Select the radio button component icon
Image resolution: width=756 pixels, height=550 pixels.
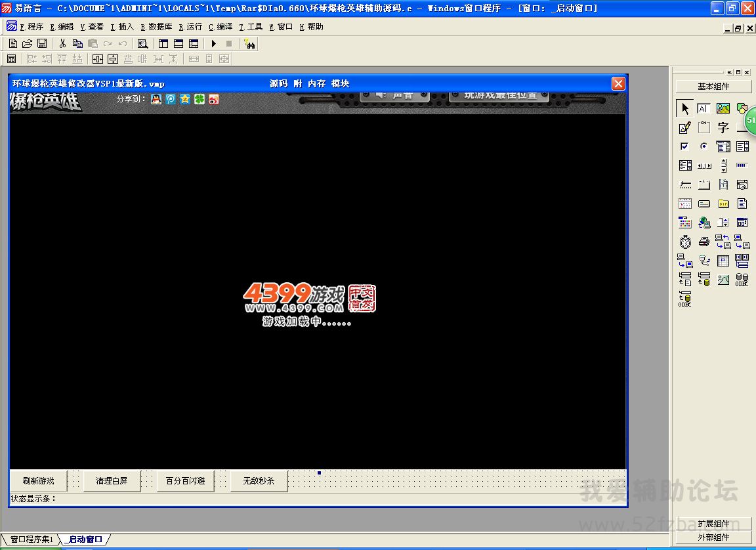(x=703, y=146)
